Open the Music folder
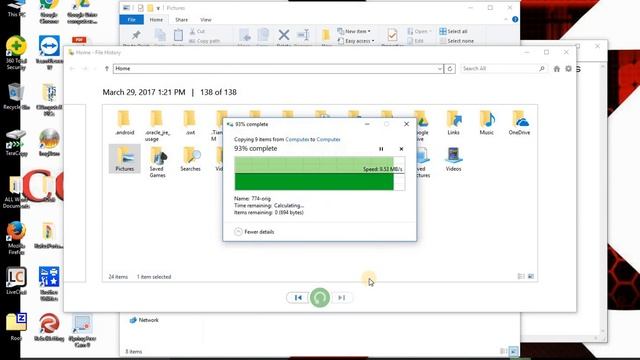Image resolution: width=640 pixels, height=360 pixels. pos(487,122)
